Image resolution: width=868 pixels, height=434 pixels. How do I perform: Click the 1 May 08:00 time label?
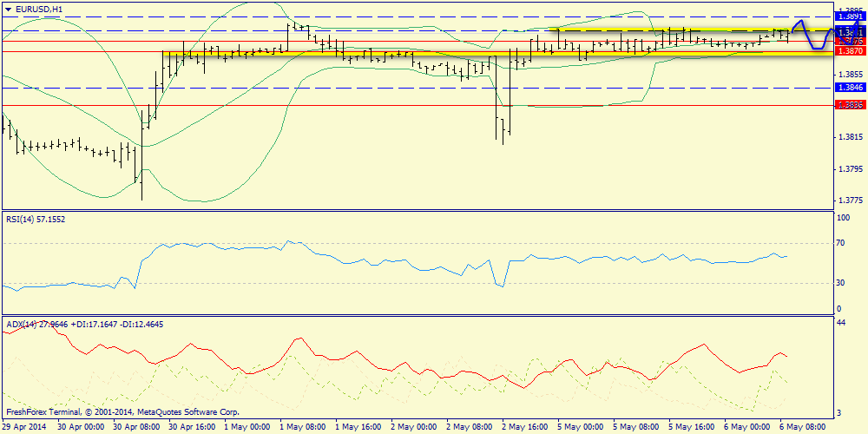click(x=303, y=427)
